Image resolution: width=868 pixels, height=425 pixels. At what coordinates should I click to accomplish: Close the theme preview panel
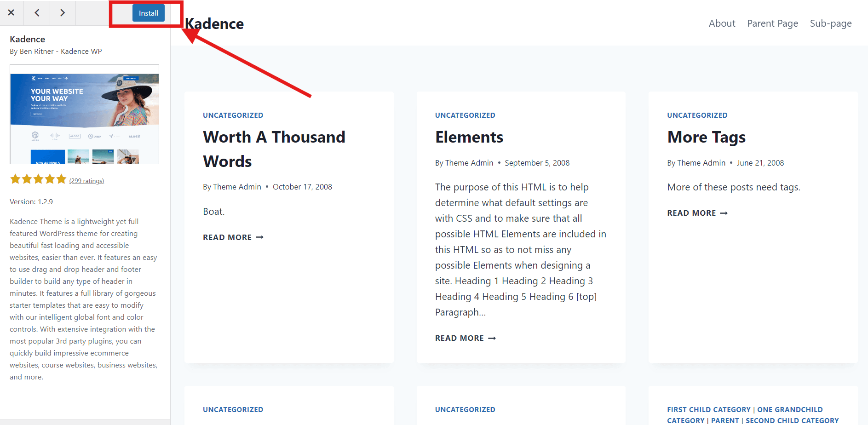pos(11,13)
